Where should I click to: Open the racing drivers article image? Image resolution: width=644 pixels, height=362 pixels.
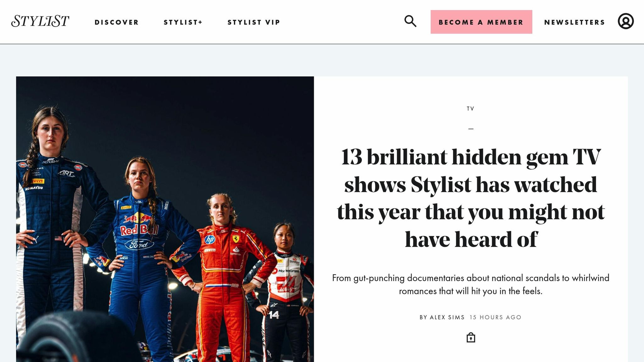[165, 219]
